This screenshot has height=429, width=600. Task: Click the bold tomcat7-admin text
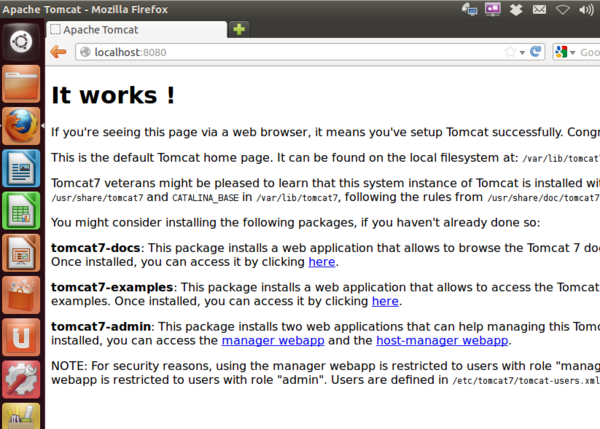click(101, 326)
